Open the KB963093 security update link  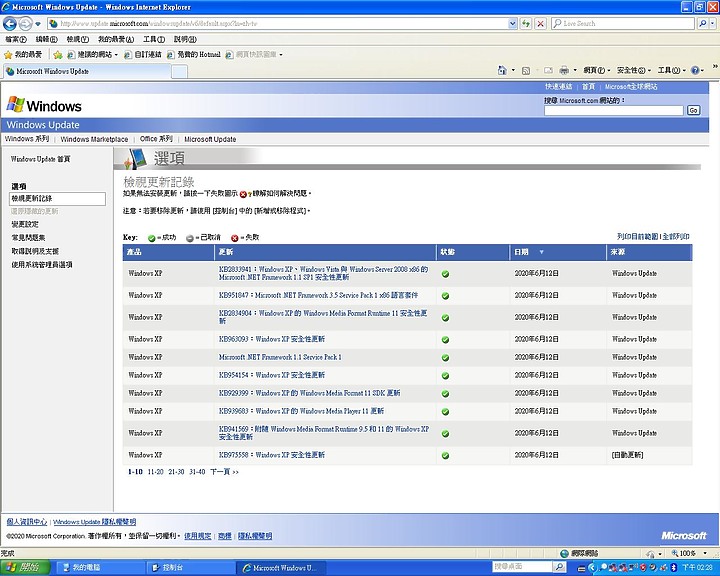click(272, 339)
